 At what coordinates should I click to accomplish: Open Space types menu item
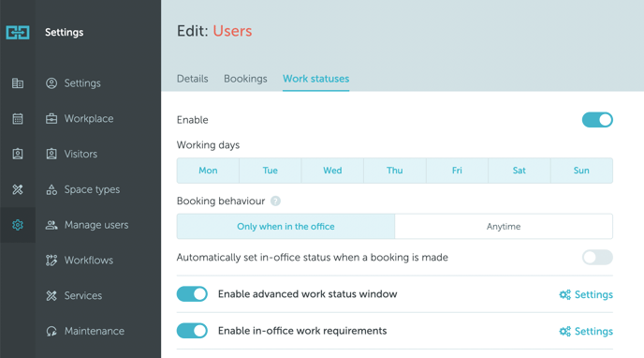pos(92,189)
